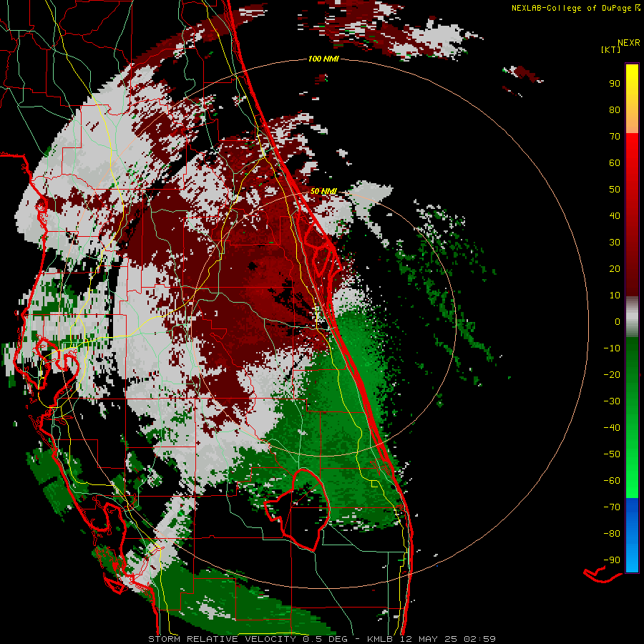
Task: Select the -90 knot scale label
Action: (x=612, y=560)
